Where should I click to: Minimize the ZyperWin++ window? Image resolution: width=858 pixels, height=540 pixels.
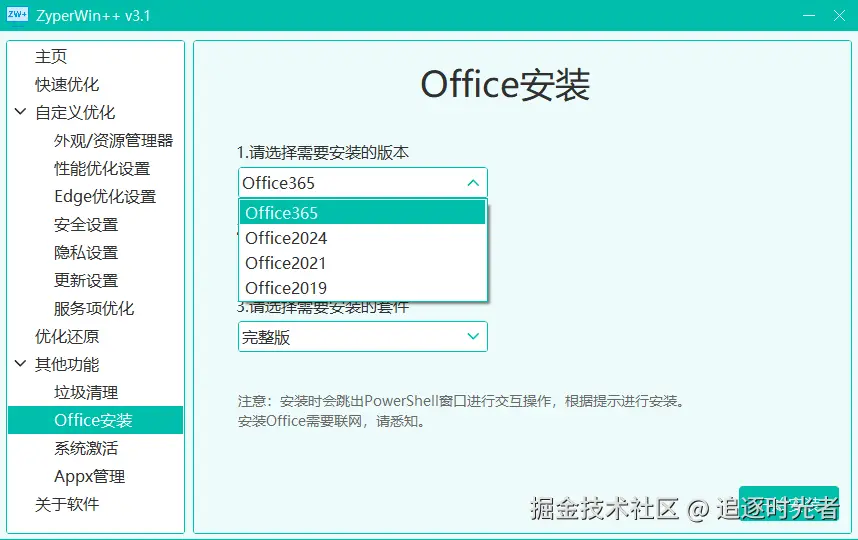pos(809,15)
